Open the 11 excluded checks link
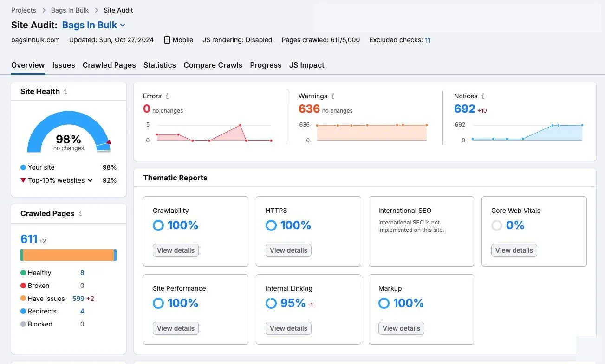This screenshot has width=605, height=364. [428, 40]
